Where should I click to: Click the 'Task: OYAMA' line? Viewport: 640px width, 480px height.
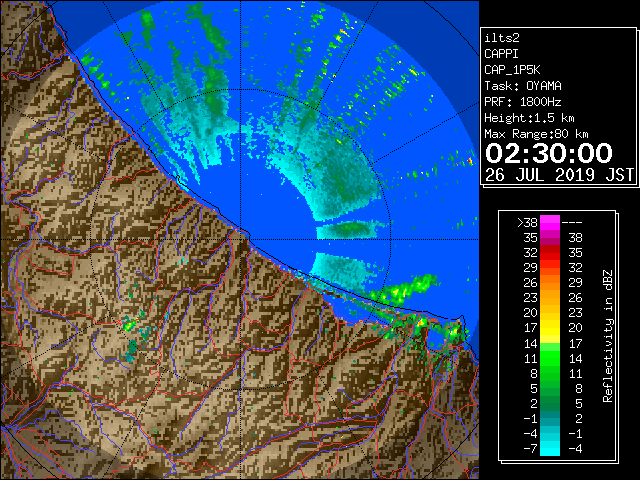coord(523,86)
